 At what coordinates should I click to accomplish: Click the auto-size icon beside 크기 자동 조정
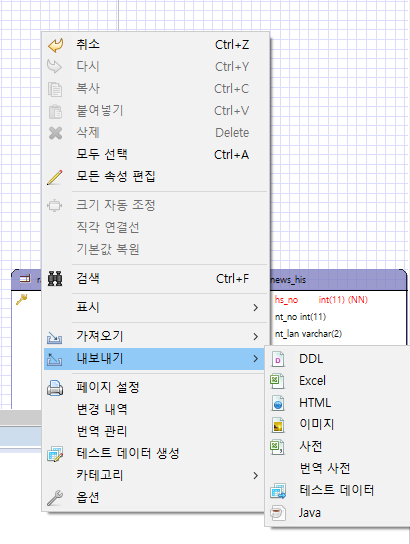(54, 205)
